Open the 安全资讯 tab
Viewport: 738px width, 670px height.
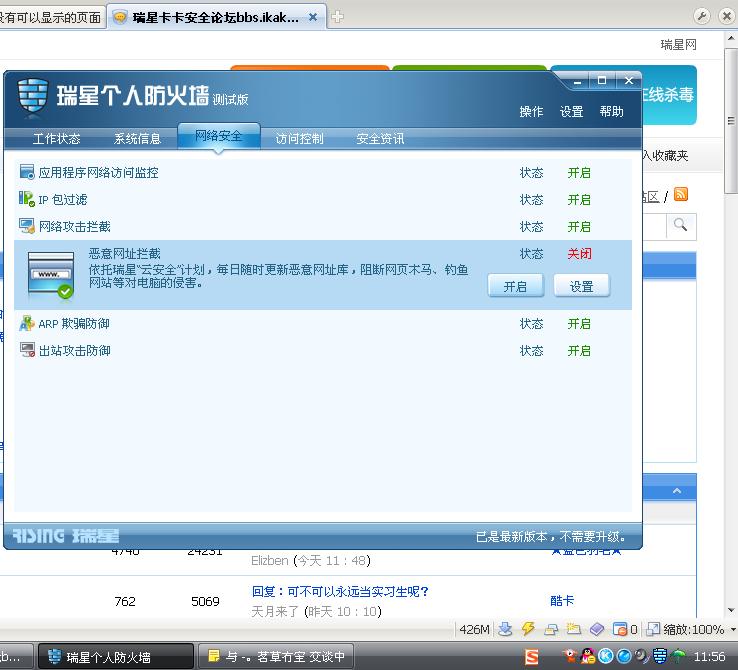tap(380, 138)
